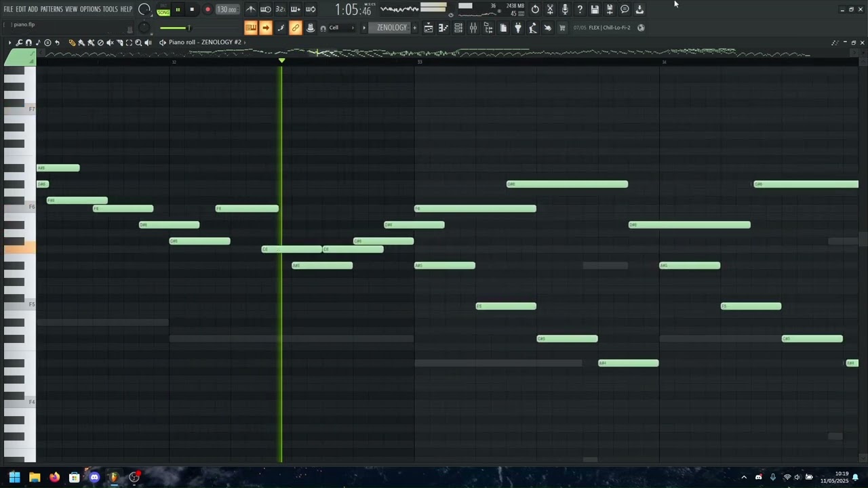Open the ADD menu
Viewport: 868px width, 488px height.
point(33,9)
